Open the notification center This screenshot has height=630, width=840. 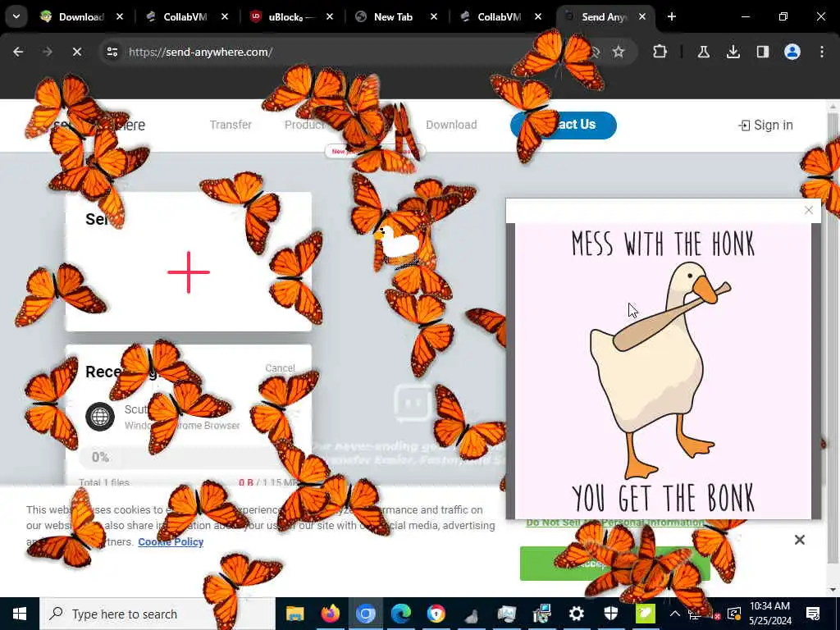[x=813, y=614]
